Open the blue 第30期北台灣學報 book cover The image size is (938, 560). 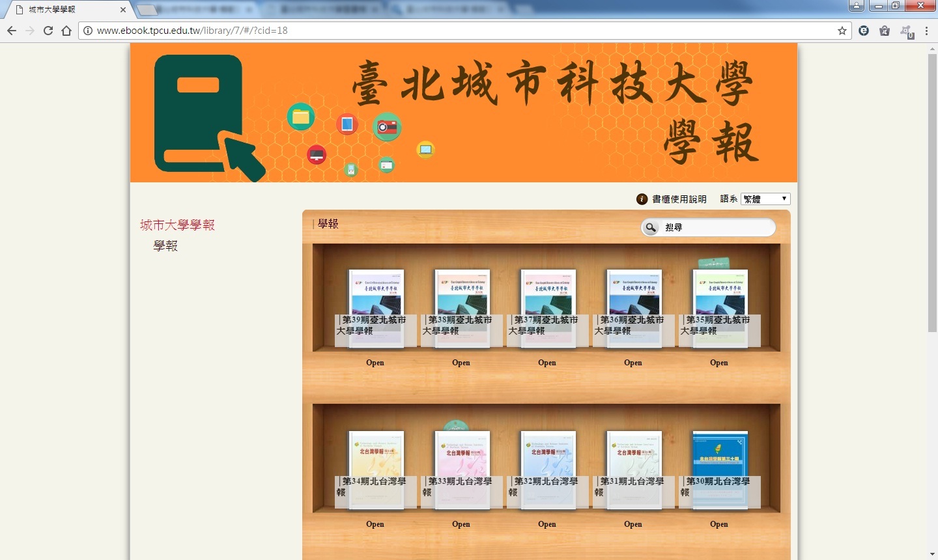click(x=720, y=470)
